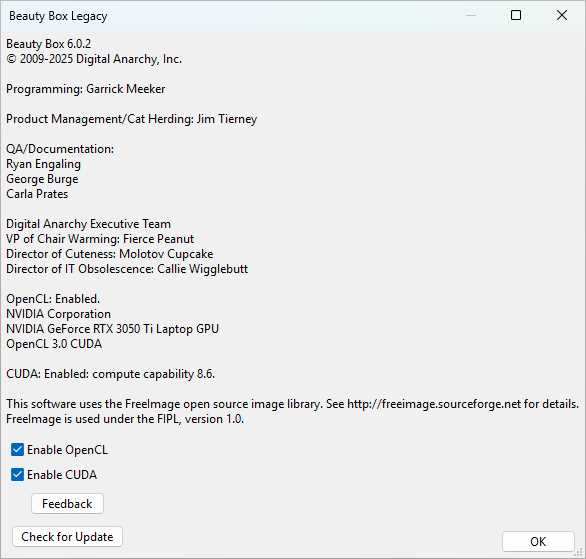Click 'NVIDIA GeForce RTX 3050 Ti Laptop GPU'
This screenshot has width=586, height=559.
click(x=112, y=329)
